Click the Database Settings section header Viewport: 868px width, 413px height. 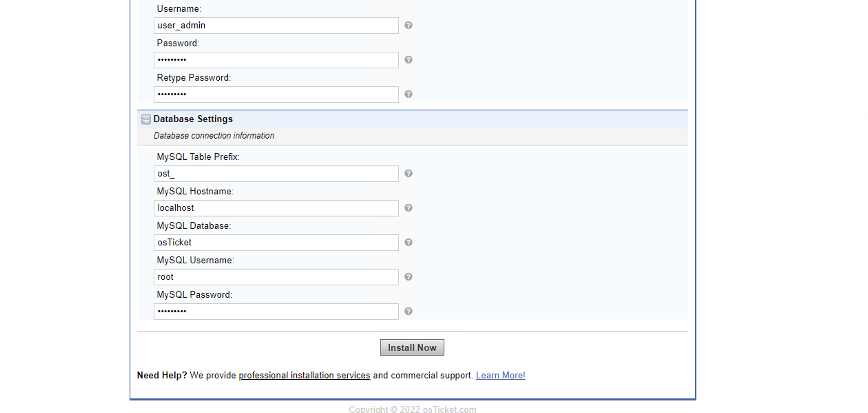(x=193, y=119)
